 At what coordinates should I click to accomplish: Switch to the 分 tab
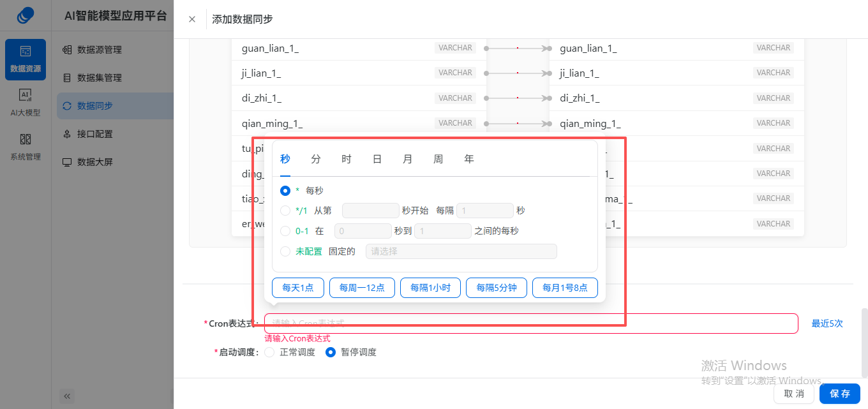pos(316,160)
